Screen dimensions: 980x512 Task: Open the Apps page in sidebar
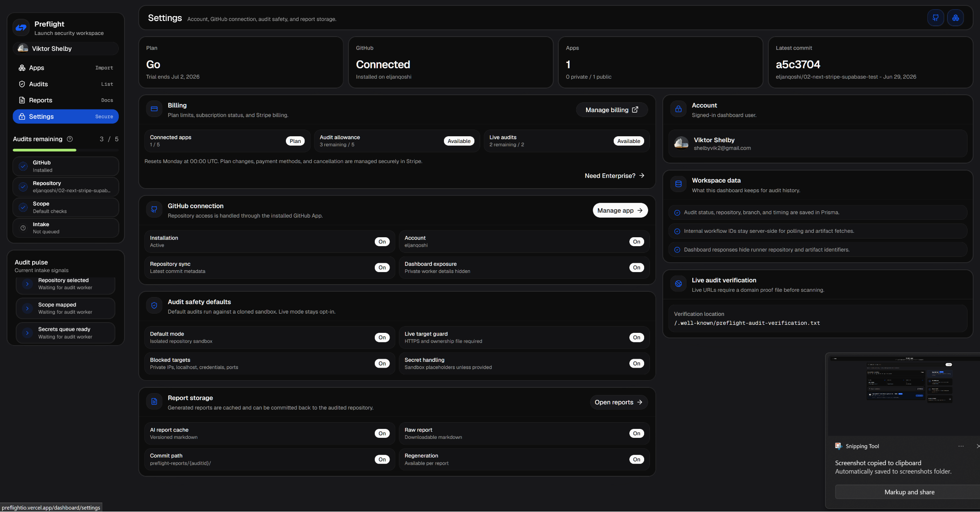point(65,68)
